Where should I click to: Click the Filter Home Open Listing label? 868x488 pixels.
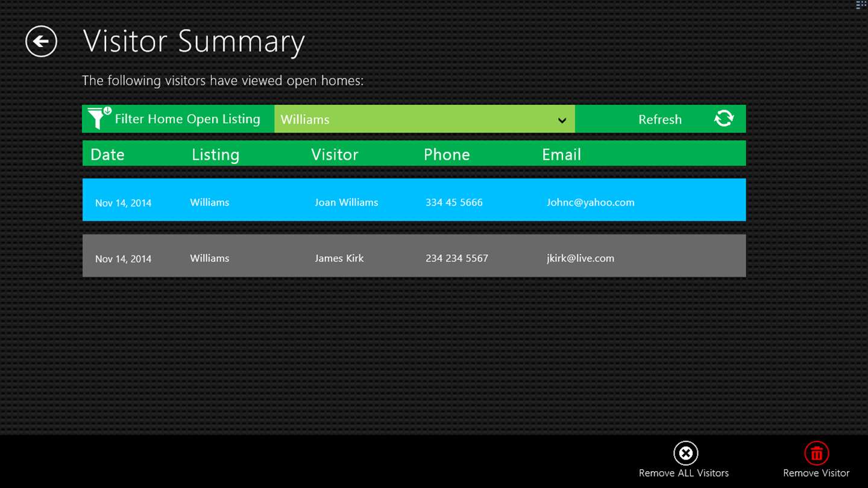[187, 119]
